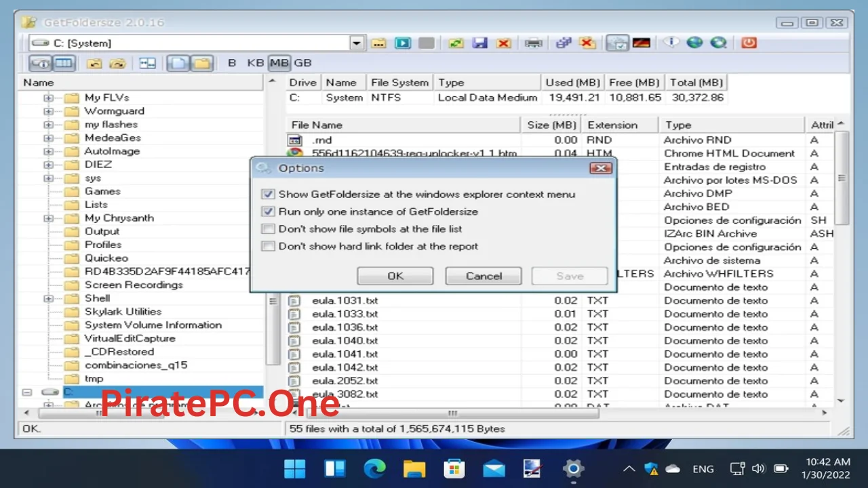Switch size unit to GB
868x488 pixels.
pos(303,63)
